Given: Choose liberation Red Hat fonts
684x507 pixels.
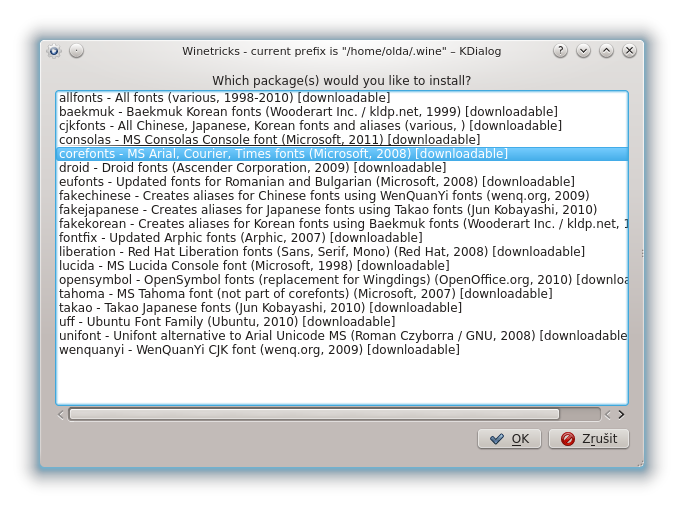Looking at the screenshot, I should (342, 251).
